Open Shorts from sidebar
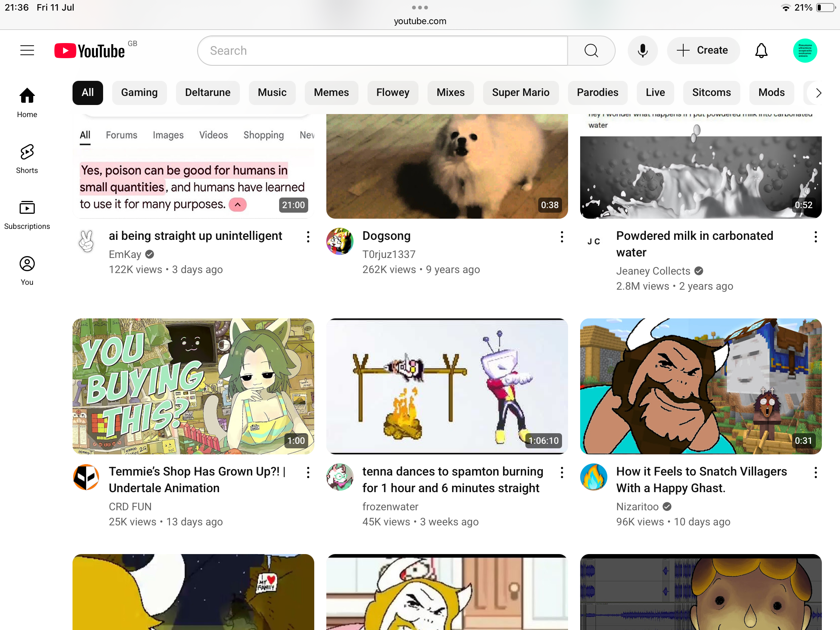The image size is (840, 630). coord(27,159)
